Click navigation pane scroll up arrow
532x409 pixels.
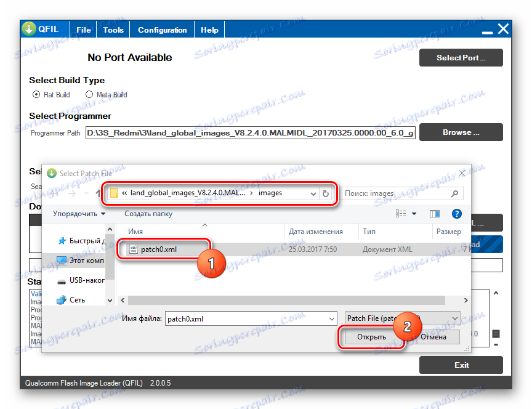(x=110, y=230)
